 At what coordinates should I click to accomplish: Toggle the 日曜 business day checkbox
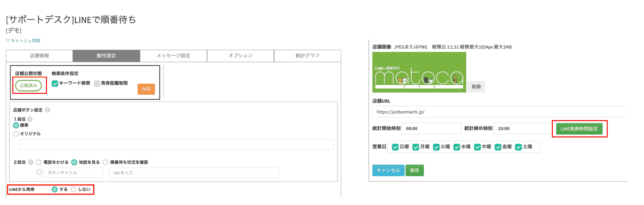[x=395, y=147]
